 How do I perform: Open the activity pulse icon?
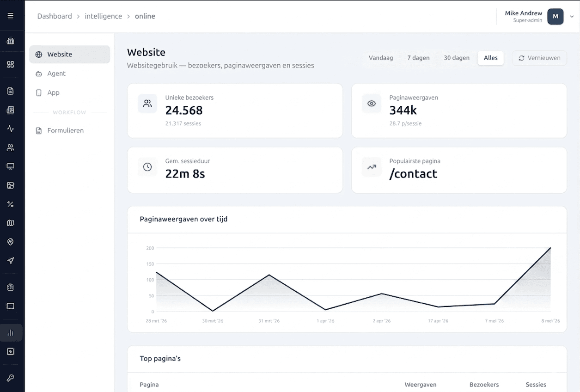click(11, 129)
